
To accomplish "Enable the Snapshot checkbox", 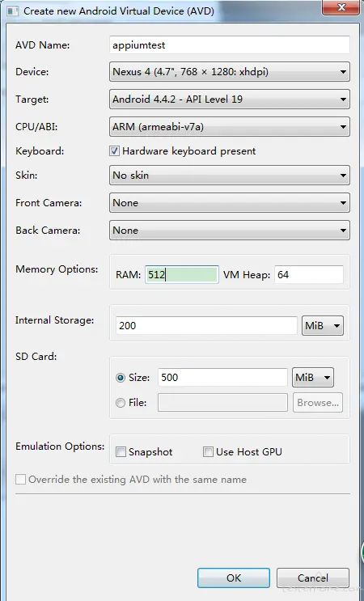I will [x=121, y=452].
